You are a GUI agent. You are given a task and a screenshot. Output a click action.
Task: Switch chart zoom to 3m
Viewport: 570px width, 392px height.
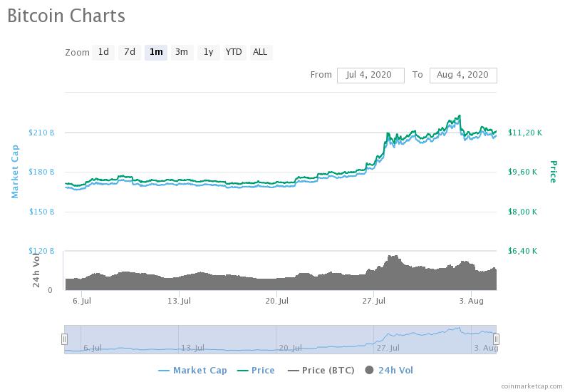182,52
